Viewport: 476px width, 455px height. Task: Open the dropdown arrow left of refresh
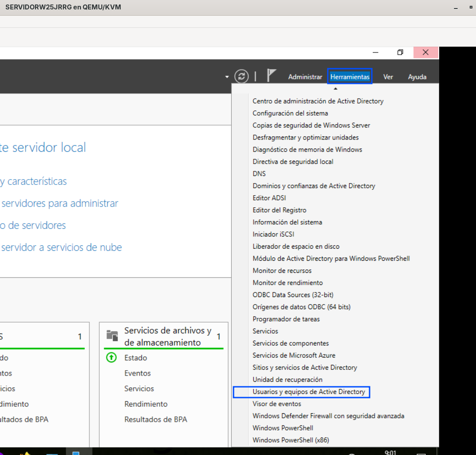click(227, 77)
